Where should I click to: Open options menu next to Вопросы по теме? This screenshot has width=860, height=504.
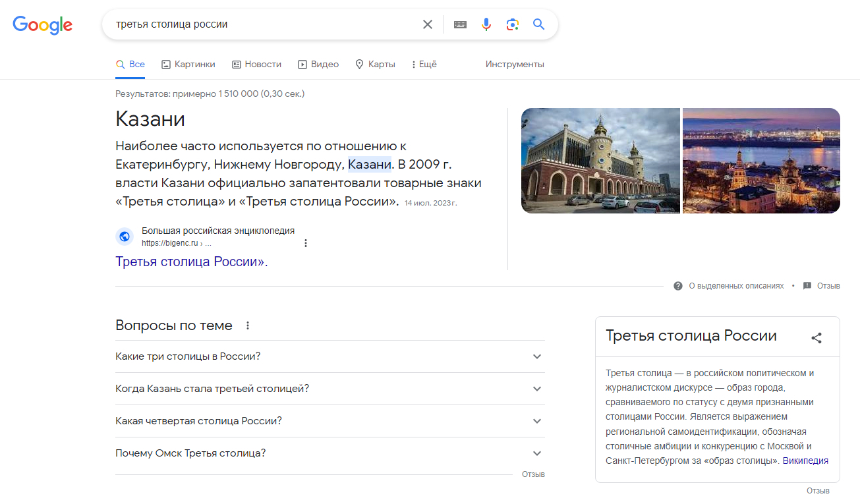(x=248, y=325)
